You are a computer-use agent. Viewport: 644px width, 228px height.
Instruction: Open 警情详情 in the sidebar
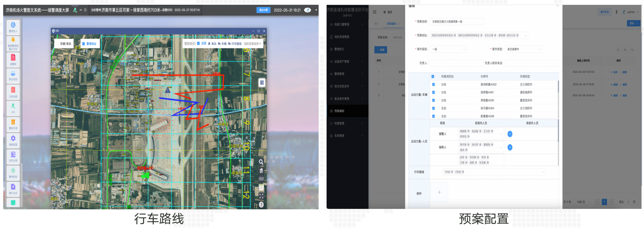tap(13, 124)
